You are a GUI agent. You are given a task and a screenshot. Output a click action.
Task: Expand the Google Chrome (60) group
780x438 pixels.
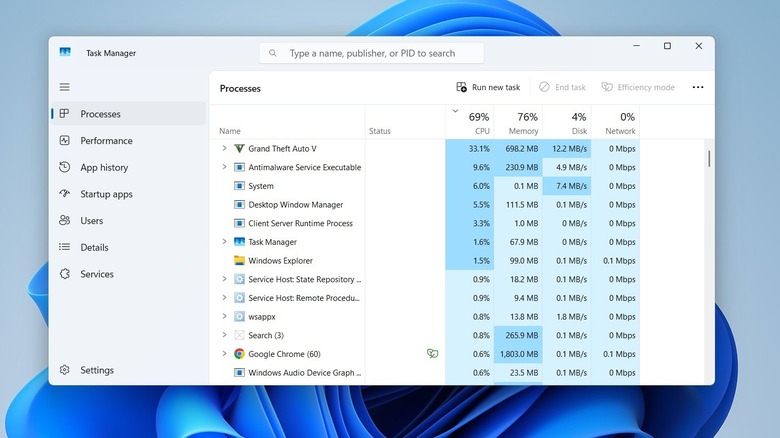click(224, 354)
